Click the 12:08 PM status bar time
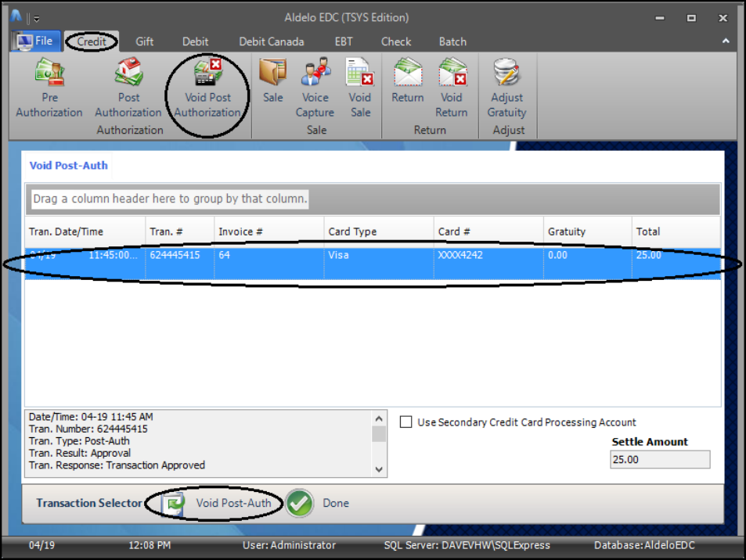The image size is (746, 560). click(150, 545)
